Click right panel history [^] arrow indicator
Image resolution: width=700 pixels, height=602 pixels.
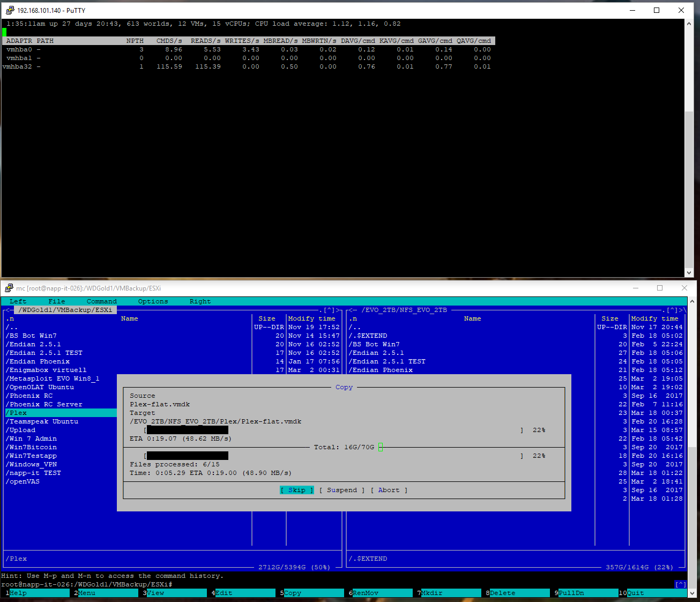[x=672, y=310]
